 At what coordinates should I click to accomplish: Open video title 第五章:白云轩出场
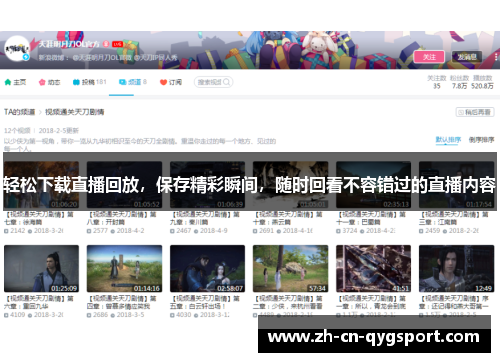coord(205,302)
